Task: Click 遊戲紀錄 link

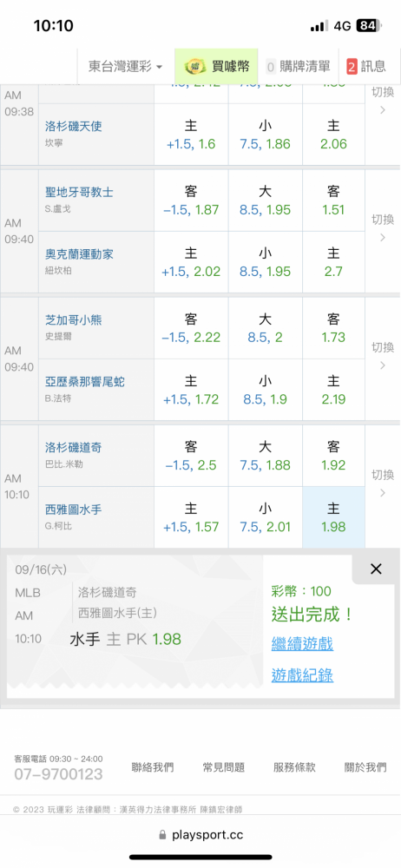Action: click(x=302, y=675)
